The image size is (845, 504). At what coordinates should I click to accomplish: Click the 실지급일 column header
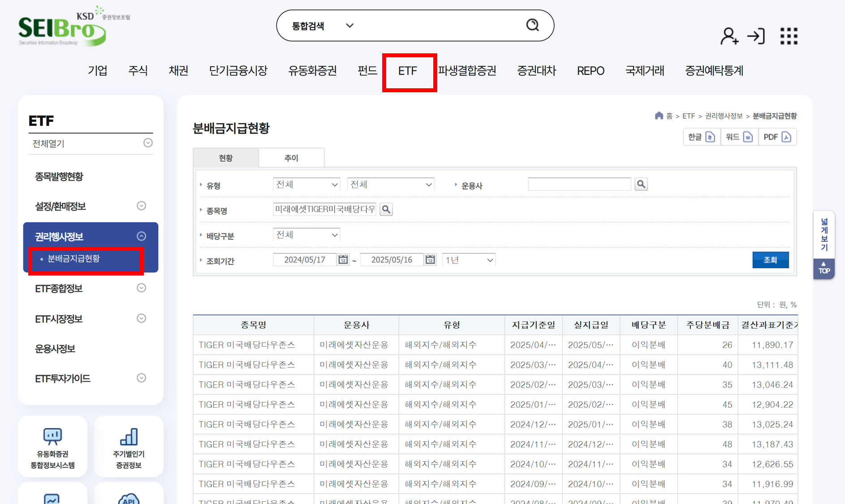tap(591, 325)
